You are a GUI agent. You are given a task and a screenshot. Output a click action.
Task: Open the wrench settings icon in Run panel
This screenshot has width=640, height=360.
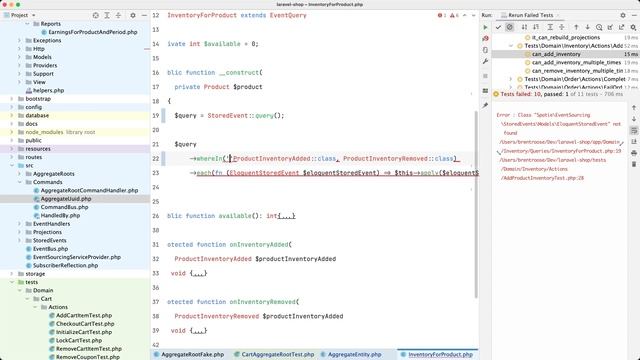pos(485,61)
